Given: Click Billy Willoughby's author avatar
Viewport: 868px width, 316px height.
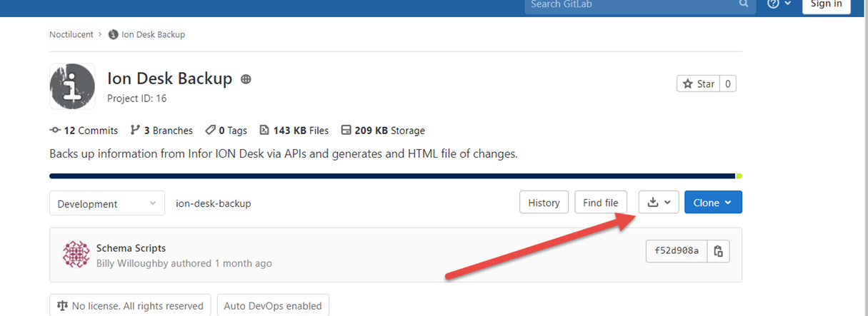Looking at the screenshot, I should [x=76, y=255].
